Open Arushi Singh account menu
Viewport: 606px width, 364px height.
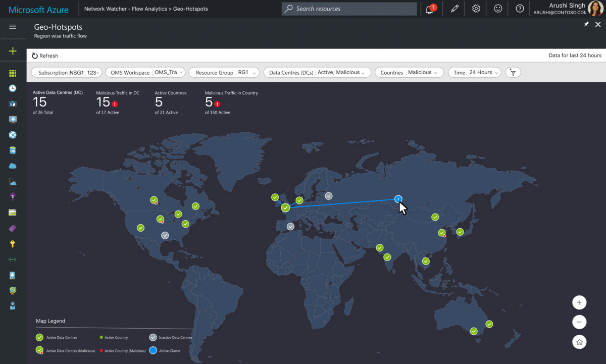(x=568, y=9)
